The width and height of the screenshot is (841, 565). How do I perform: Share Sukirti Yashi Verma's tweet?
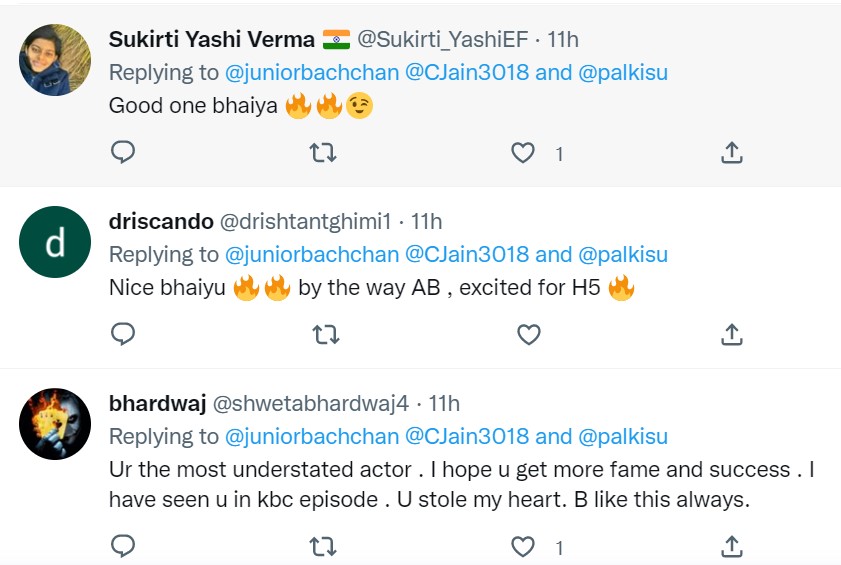(731, 152)
